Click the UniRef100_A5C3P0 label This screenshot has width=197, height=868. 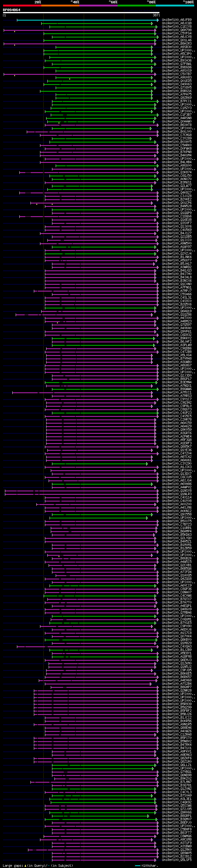(x=177, y=54)
